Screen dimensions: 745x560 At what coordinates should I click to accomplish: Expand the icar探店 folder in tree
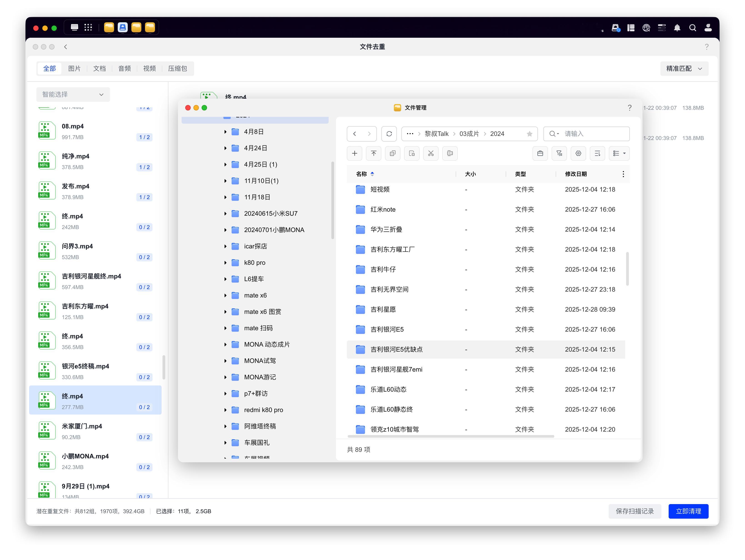click(x=225, y=247)
